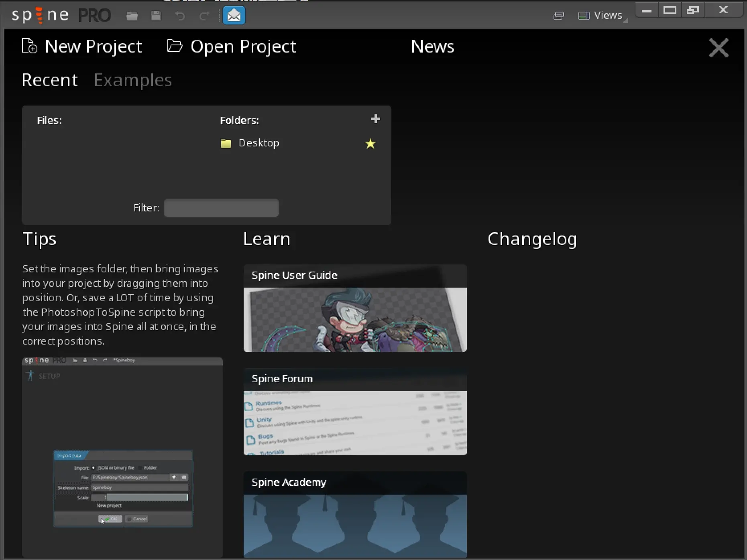Click the Files: label in the Recent panel
747x560 pixels.
coord(49,120)
